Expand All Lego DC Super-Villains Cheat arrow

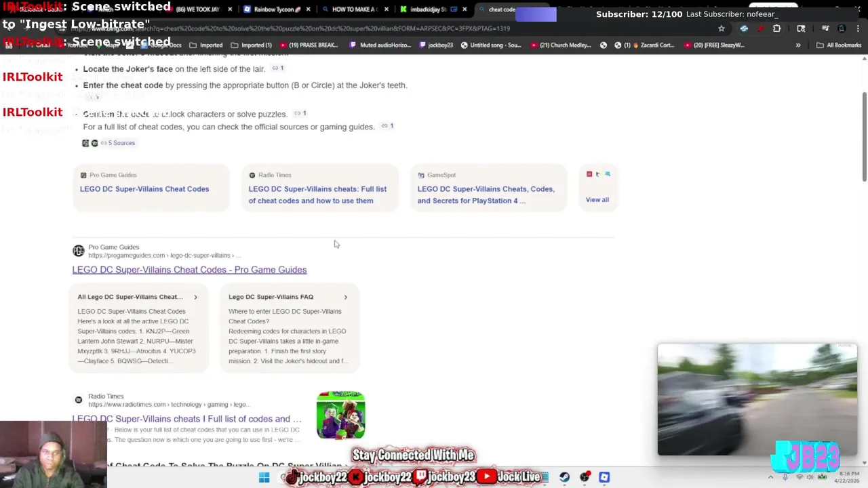click(195, 297)
